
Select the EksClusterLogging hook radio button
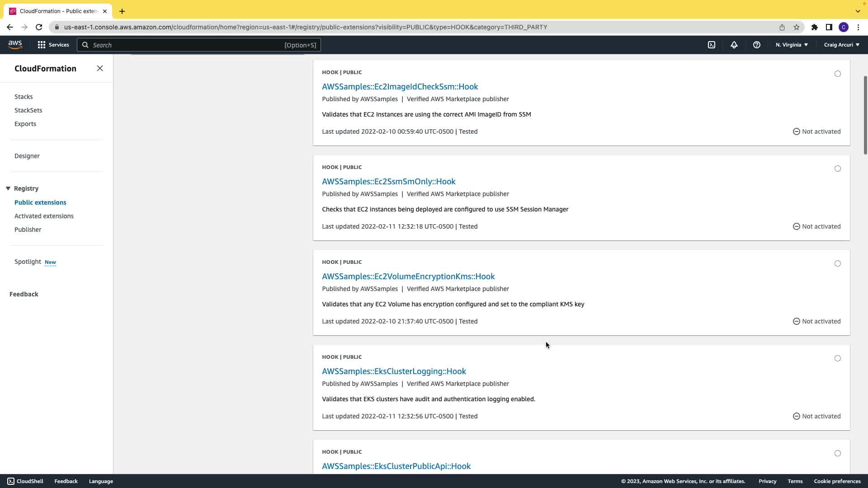(x=838, y=358)
